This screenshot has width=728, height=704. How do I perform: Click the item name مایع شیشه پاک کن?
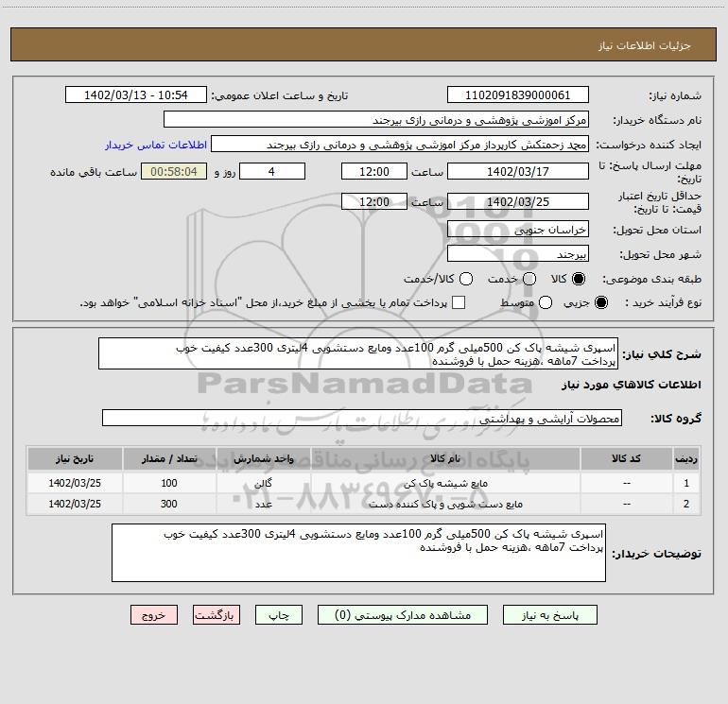tap(445, 483)
